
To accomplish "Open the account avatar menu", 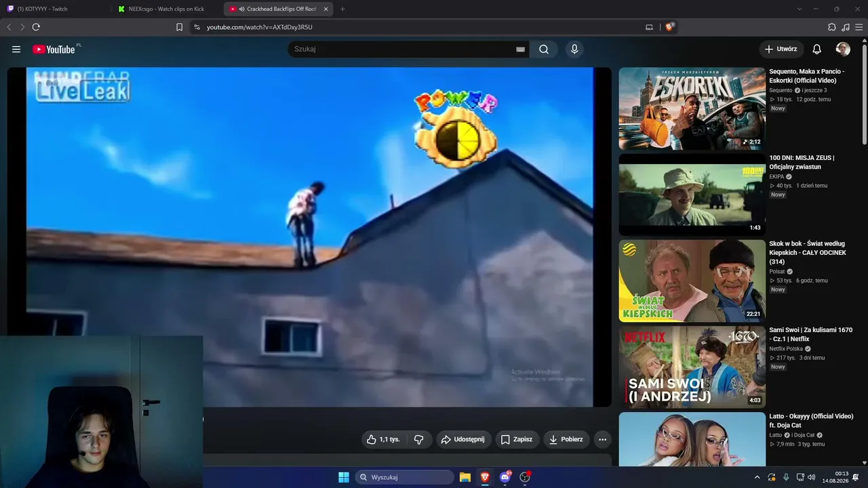I will 843,49.
